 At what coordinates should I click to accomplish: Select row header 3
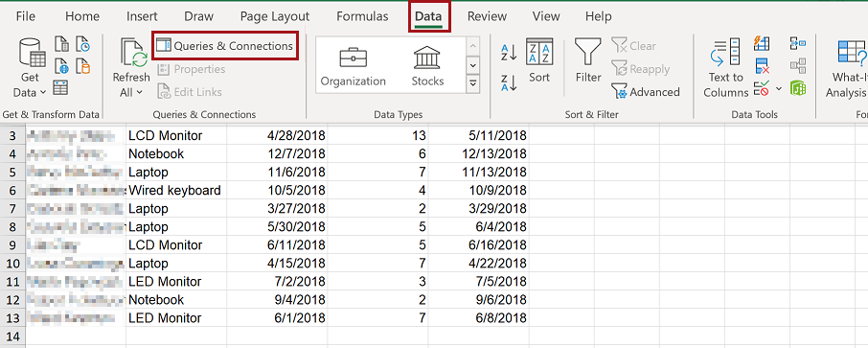click(13, 135)
